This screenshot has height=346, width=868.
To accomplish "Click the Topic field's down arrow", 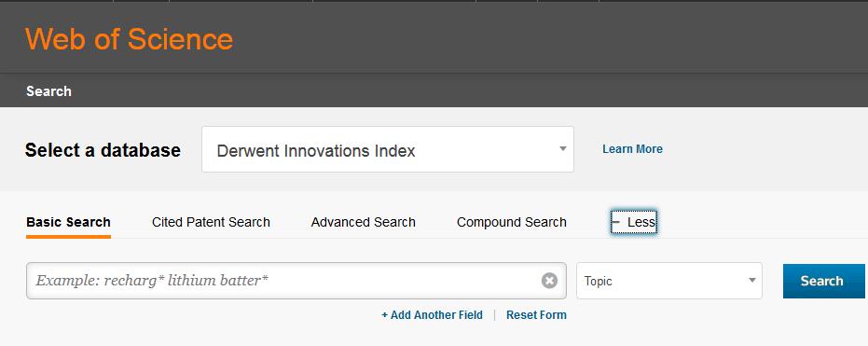I will 751,280.
